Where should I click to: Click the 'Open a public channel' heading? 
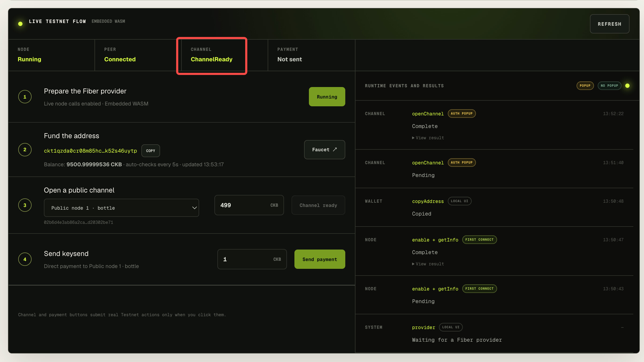click(79, 190)
